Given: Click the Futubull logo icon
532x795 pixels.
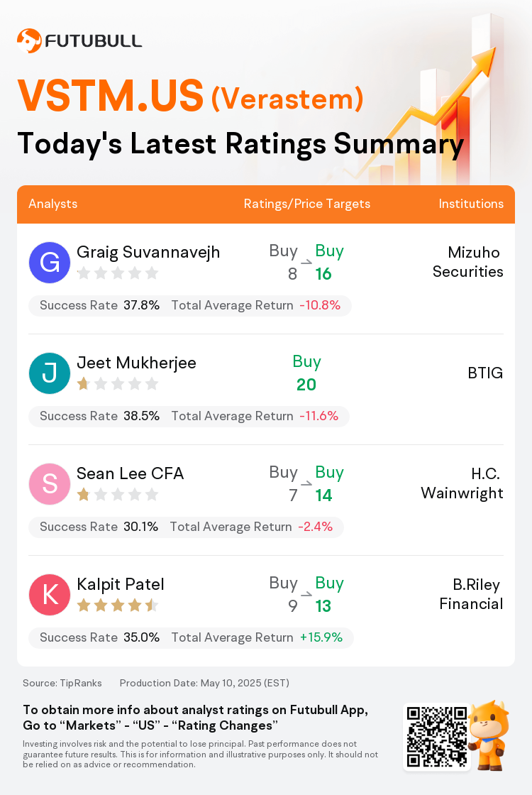Looking at the screenshot, I should pyautogui.click(x=29, y=40).
